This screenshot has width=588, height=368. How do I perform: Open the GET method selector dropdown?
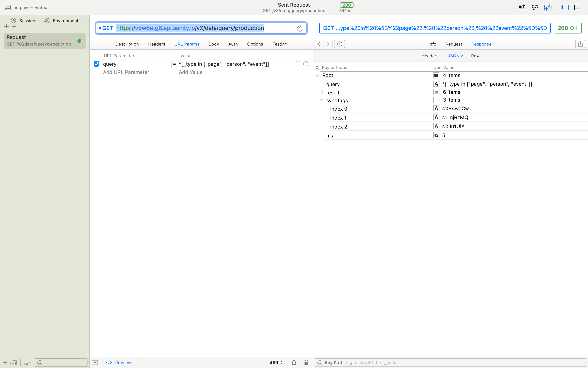pos(106,28)
